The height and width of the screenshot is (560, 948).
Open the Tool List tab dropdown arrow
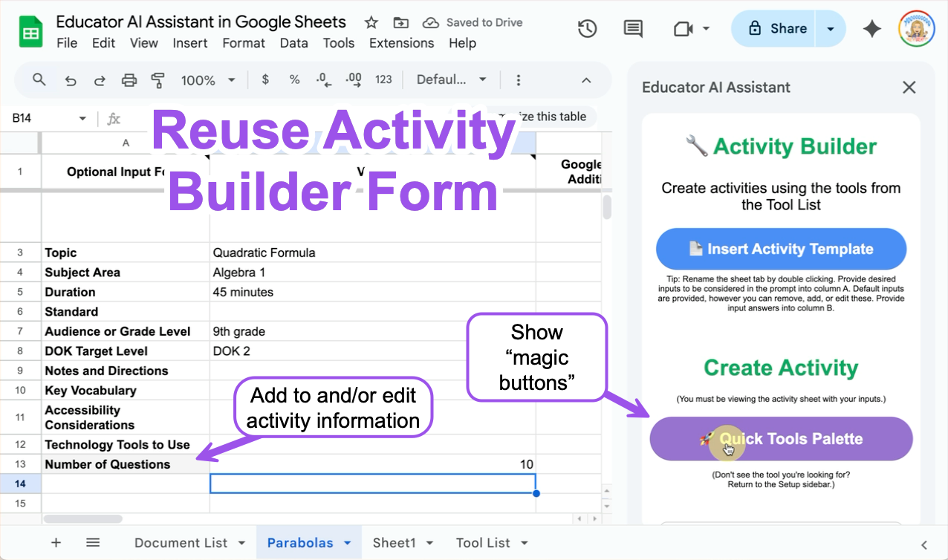(525, 543)
